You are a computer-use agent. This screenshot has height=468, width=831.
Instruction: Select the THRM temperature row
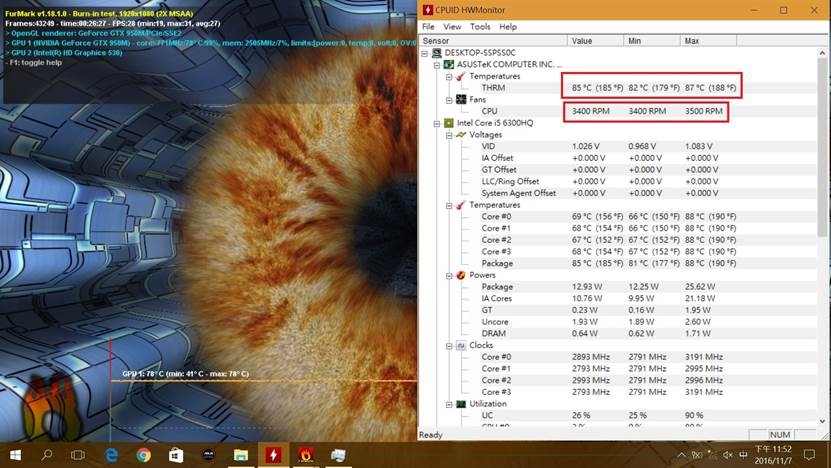coord(618,88)
